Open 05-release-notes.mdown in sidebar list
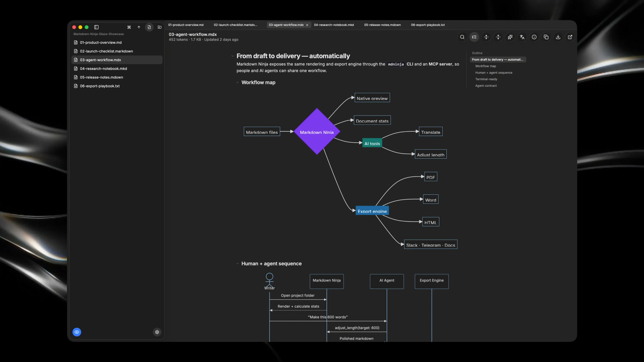 click(x=117, y=77)
